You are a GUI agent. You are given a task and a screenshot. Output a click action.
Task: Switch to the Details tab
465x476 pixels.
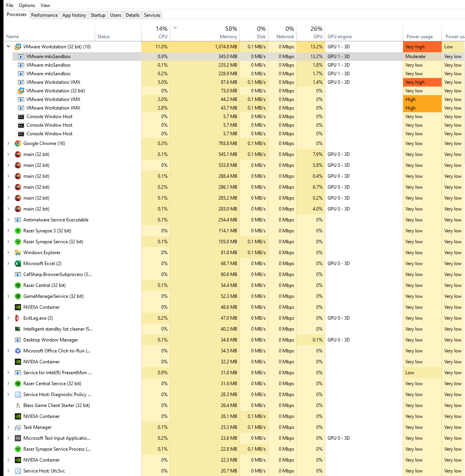(x=132, y=15)
